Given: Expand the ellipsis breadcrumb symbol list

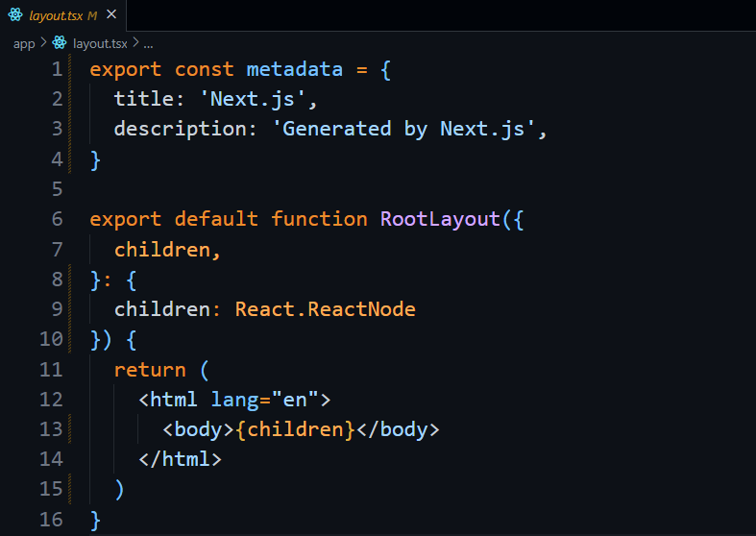Looking at the screenshot, I should click(x=148, y=43).
